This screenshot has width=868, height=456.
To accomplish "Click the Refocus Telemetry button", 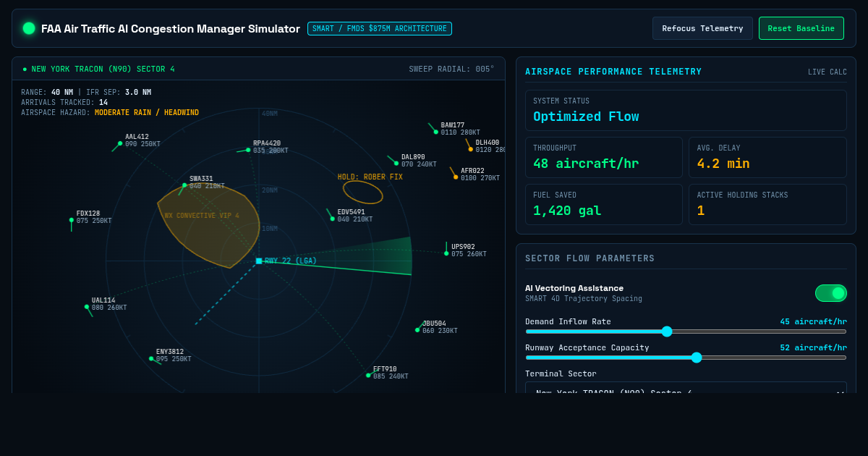I will coord(702,28).
